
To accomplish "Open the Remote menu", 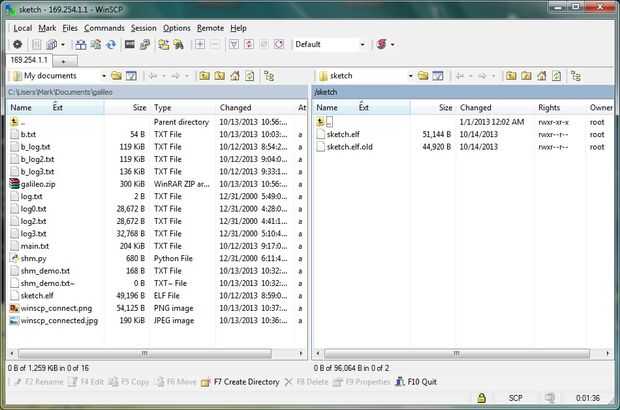I will click(x=210, y=28).
